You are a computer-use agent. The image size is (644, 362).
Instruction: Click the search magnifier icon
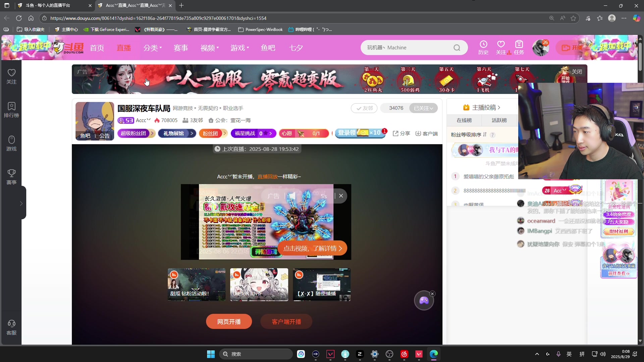[x=457, y=47]
